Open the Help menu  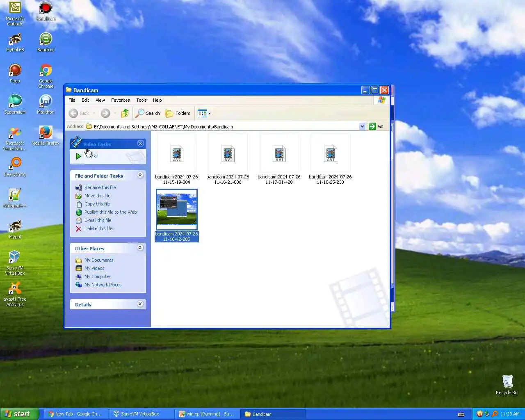[x=157, y=100]
